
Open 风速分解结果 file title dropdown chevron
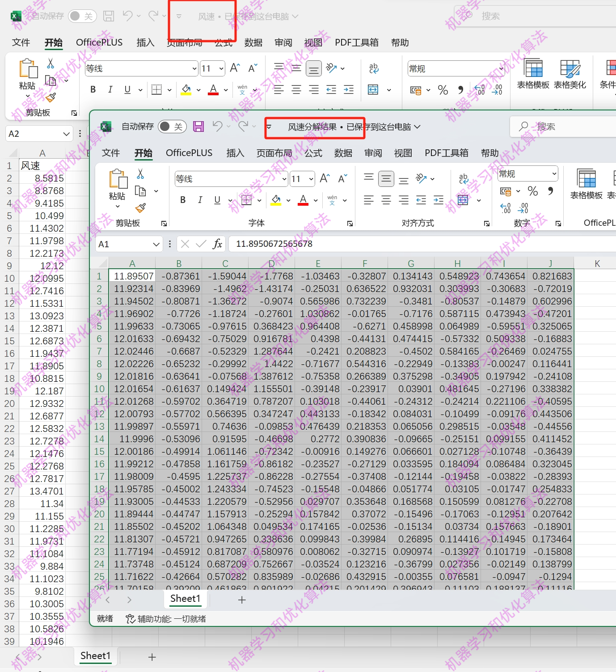[x=417, y=127]
